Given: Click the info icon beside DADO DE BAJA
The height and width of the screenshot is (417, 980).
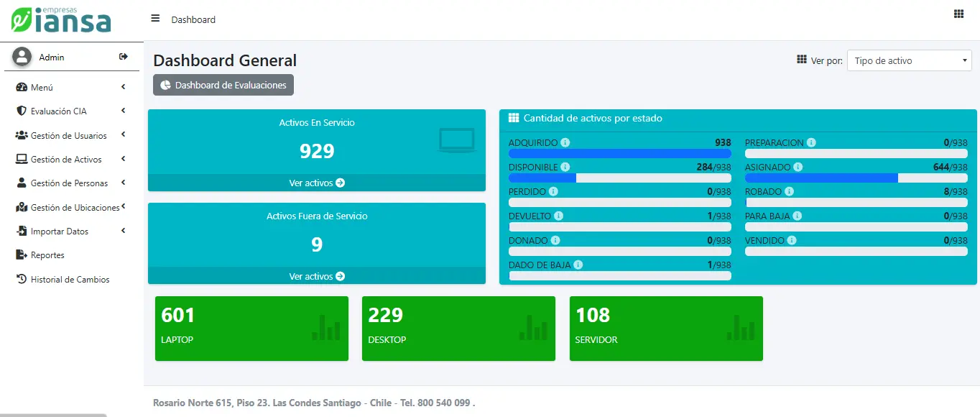Looking at the screenshot, I should coord(578,265).
